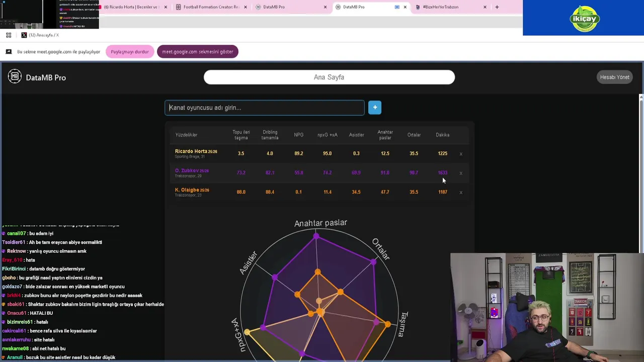Click Olaigbe's Dribling value 88.4
The width and height of the screenshot is (644, 362).
click(x=270, y=192)
